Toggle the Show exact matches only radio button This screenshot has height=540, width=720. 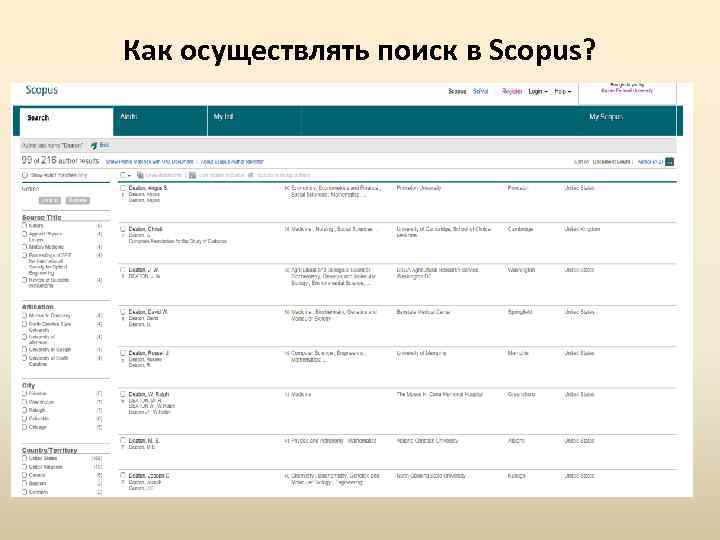tap(25, 175)
